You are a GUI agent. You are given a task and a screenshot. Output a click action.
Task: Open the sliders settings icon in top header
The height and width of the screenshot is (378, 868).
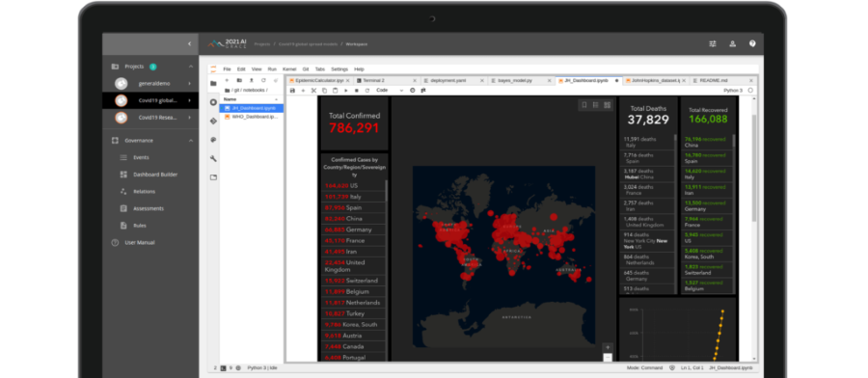click(x=713, y=43)
